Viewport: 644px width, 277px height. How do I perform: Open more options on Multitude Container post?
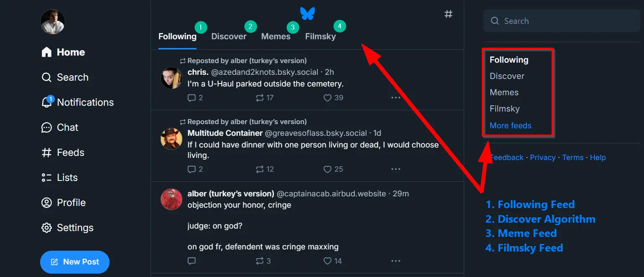click(396, 169)
